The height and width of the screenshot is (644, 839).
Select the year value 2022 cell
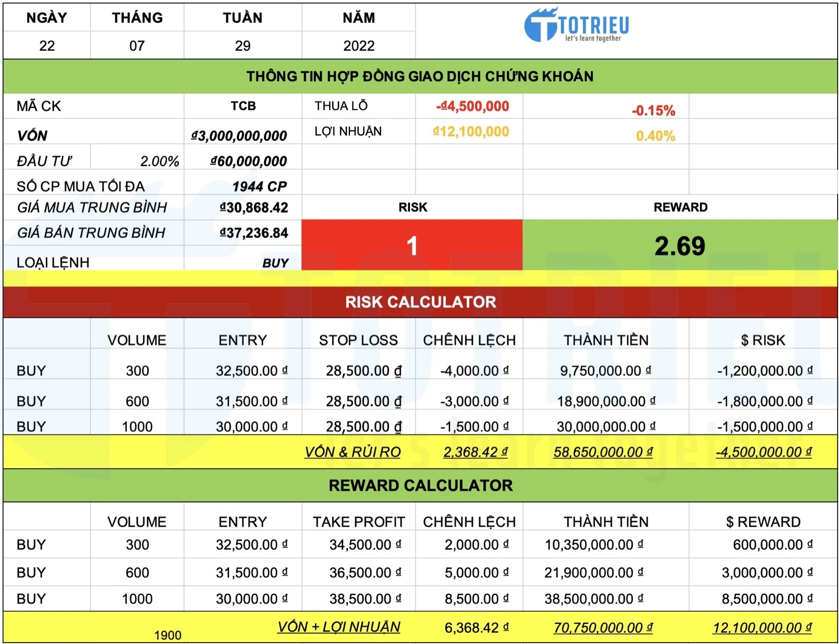(x=358, y=46)
